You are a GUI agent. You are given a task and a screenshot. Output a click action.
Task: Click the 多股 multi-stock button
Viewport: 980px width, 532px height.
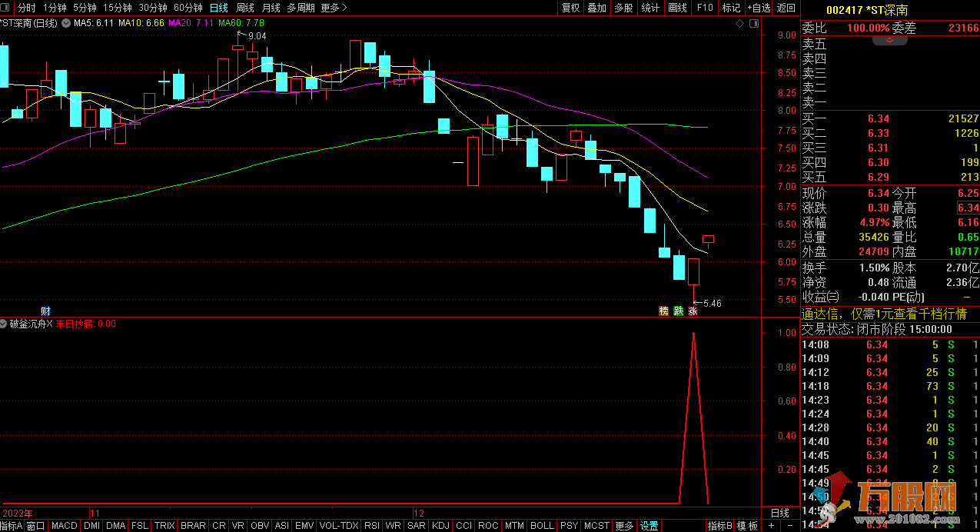pos(623,8)
